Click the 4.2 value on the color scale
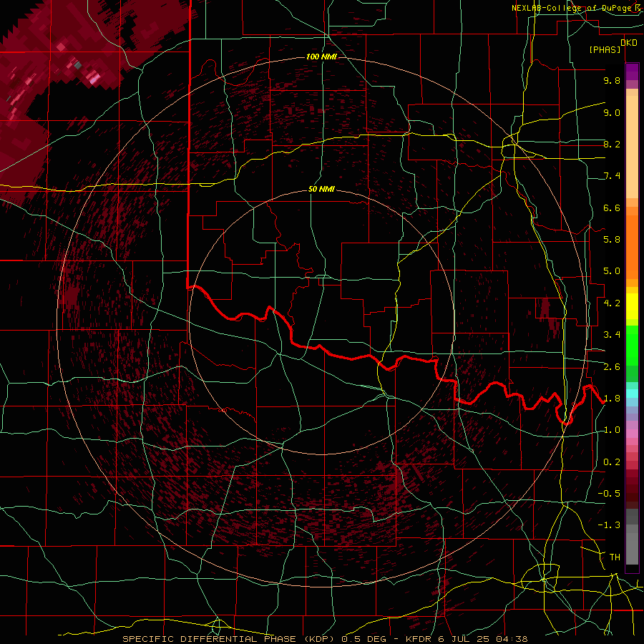644x644 pixels. click(612, 303)
